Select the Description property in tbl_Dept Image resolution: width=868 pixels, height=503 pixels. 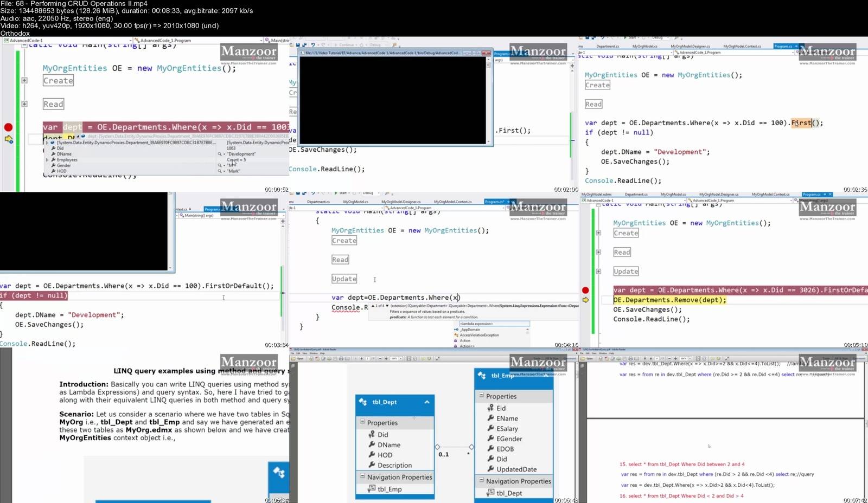point(394,466)
